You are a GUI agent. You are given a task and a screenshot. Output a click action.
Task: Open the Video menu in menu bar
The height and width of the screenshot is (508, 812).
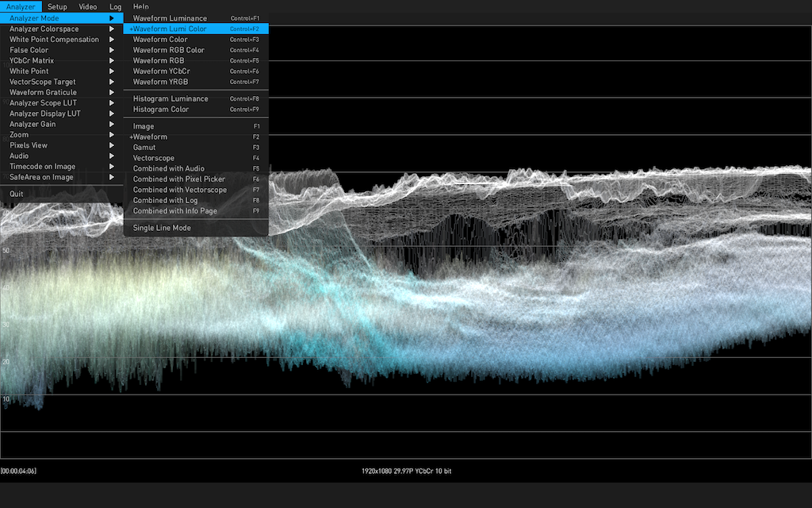point(88,7)
